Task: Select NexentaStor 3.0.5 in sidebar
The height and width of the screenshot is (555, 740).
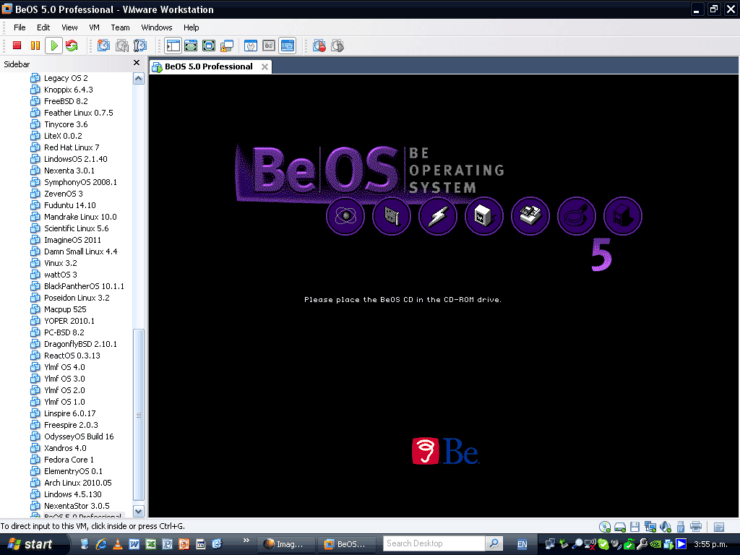Action: coord(77,506)
